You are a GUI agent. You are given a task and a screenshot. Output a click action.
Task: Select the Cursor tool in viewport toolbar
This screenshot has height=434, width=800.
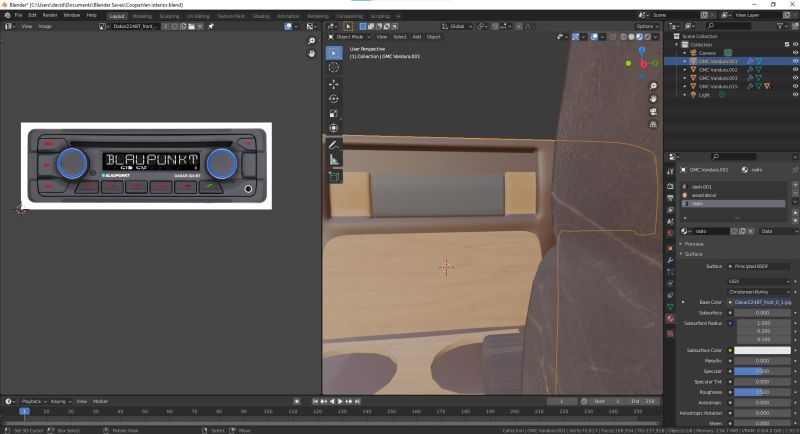pos(334,68)
